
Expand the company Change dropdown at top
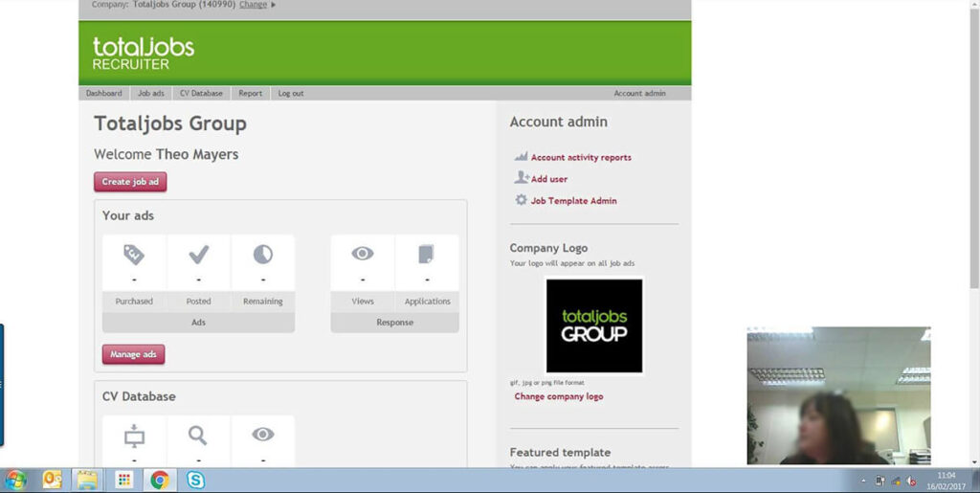click(x=256, y=5)
